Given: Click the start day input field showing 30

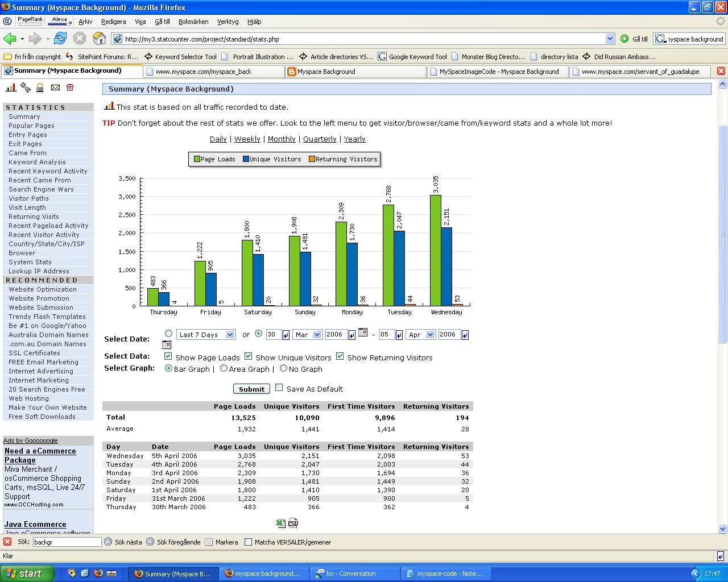Looking at the screenshot, I should click(x=274, y=335).
